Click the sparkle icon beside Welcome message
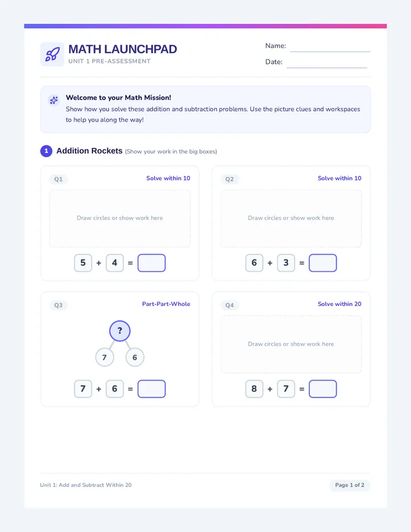 [x=54, y=100]
